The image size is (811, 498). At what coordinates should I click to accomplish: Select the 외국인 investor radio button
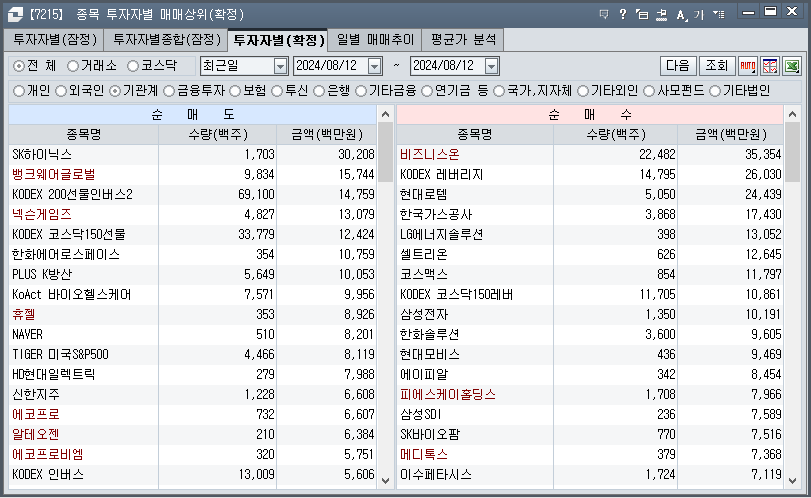pyautogui.click(x=61, y=91)
